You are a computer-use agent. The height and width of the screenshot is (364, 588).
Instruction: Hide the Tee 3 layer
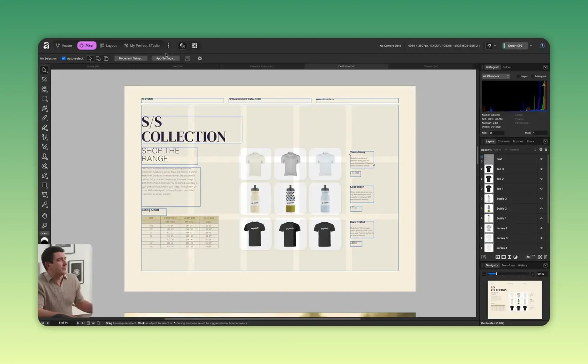(x=541, y=169)
